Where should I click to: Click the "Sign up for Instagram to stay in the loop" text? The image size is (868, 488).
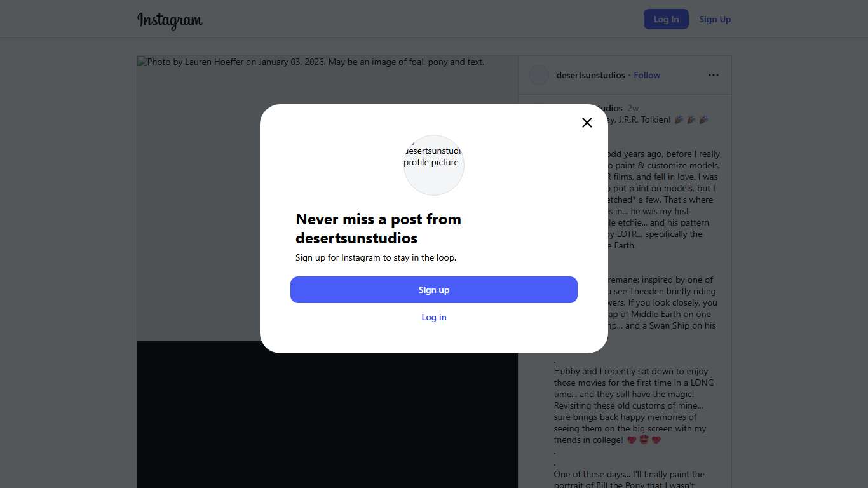point(376,257)
